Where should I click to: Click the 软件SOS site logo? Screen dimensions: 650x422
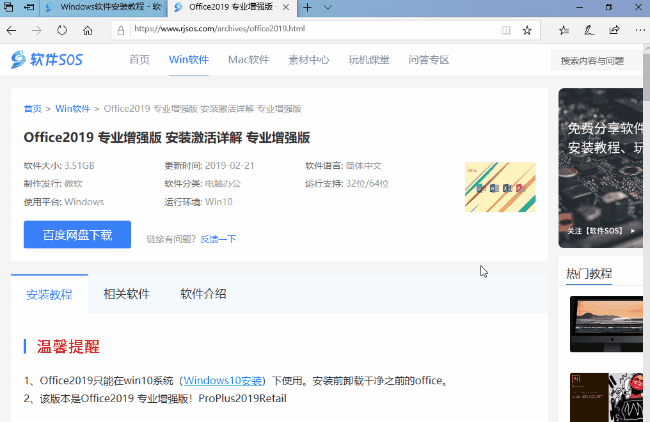click(47, 60)
